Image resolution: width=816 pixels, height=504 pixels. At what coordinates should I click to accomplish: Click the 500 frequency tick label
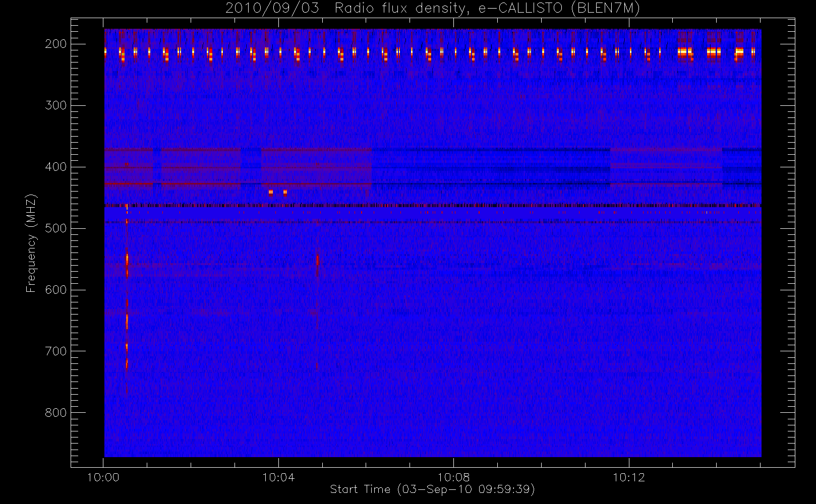56,228
